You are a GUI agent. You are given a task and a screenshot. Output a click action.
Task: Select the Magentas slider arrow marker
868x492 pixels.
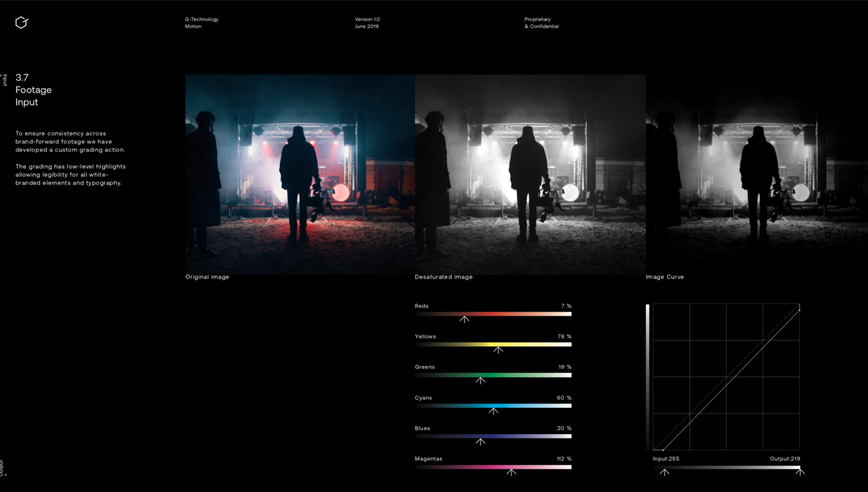pos(512,472)
